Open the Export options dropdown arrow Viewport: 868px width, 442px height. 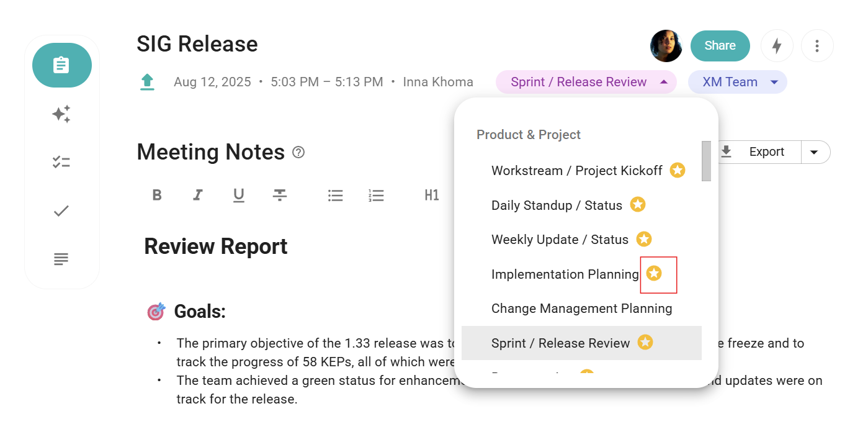point(815,152)
